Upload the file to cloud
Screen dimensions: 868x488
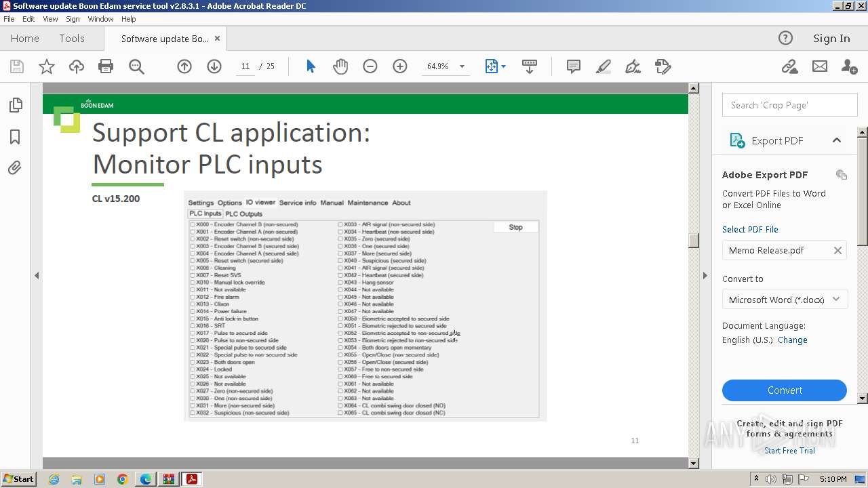pos(77,66)
